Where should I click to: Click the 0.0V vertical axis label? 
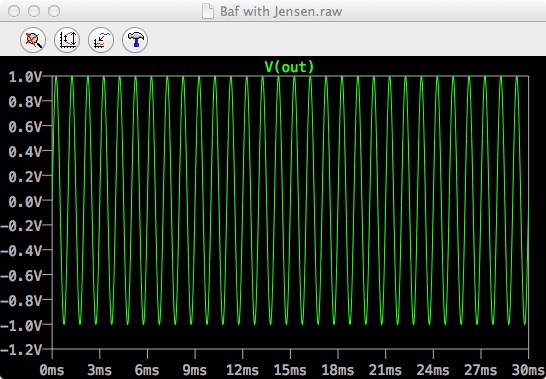click(25, 202)
